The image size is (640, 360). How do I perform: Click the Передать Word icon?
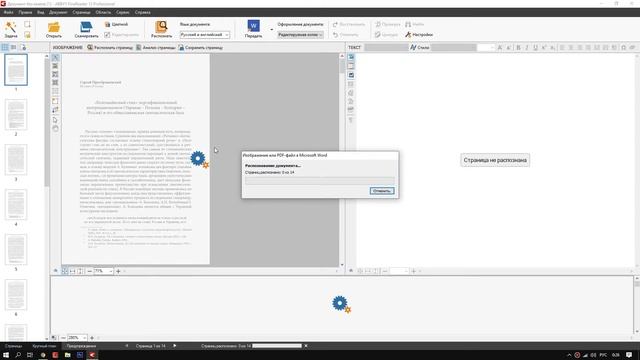(253, 26)
